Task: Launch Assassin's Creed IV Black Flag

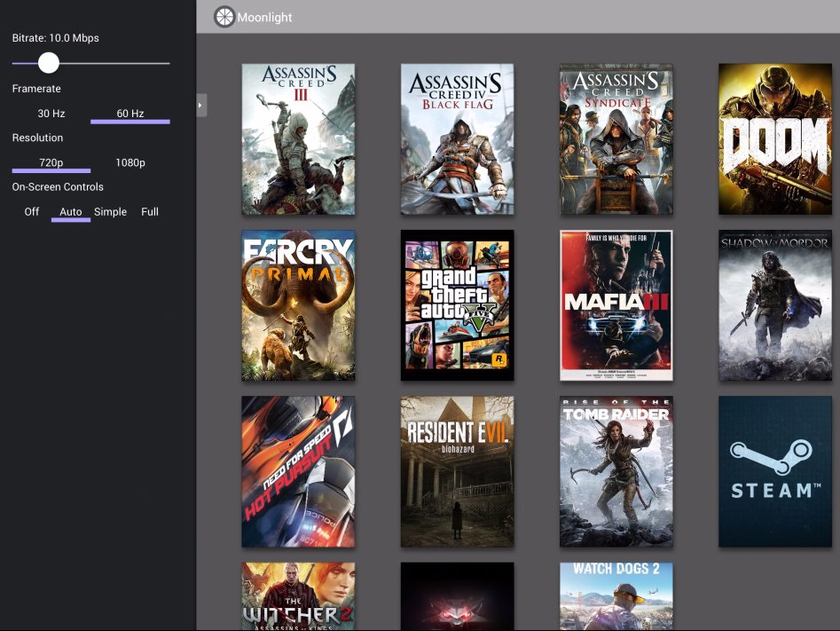Action: (458, 139)
